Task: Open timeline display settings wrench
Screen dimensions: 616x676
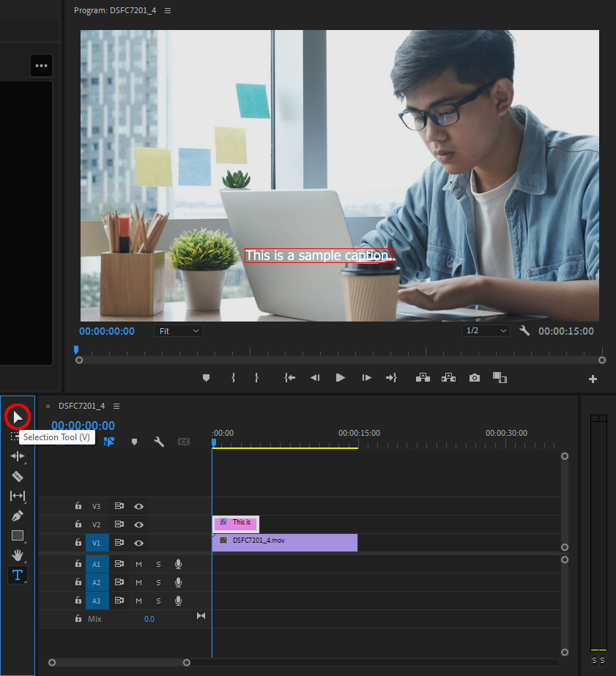Action: pyautogui.click(x=158, y=442)
